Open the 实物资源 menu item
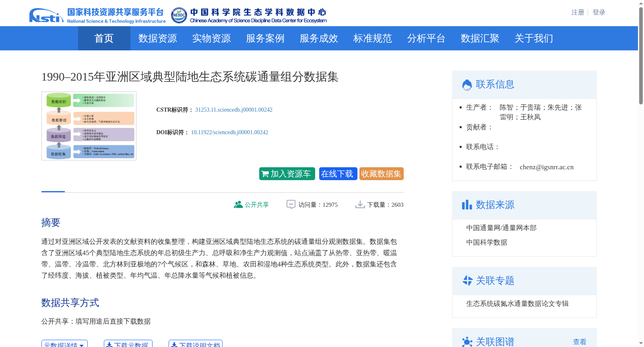This screenshot has width=644, height=347. [x=211, y=38]
